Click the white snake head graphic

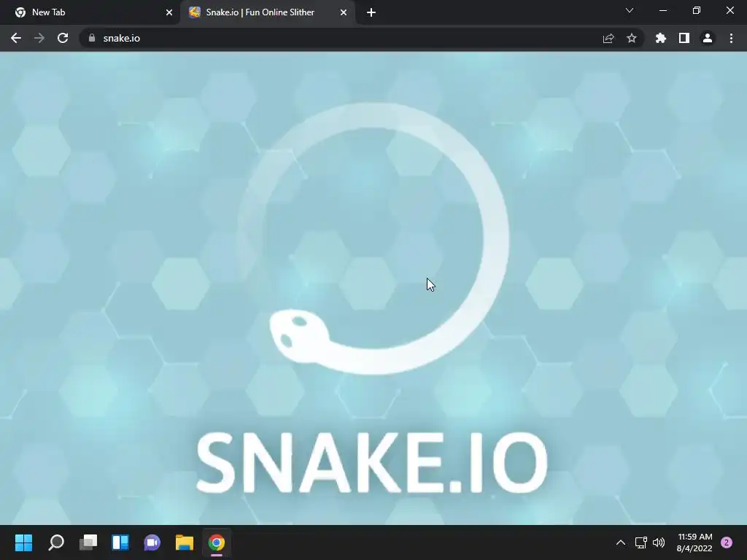(x=299, y=335)
